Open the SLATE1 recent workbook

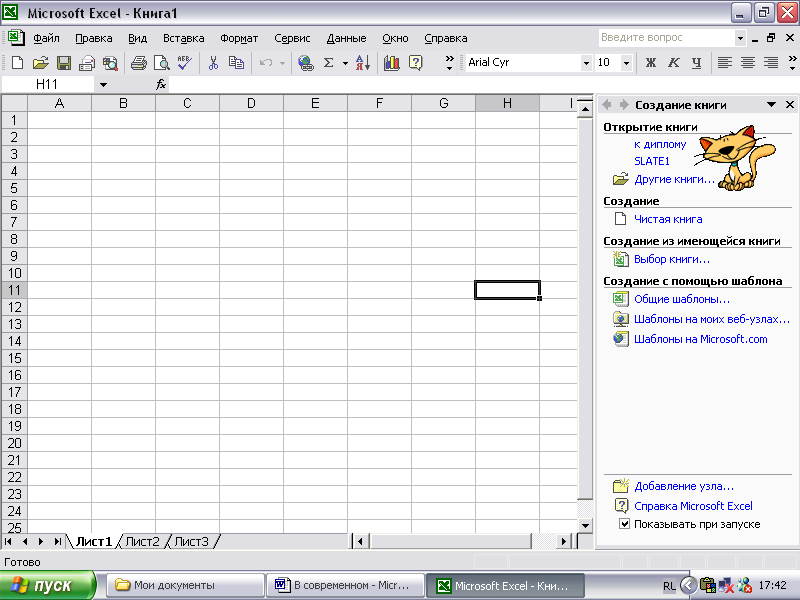pos(652,161)
